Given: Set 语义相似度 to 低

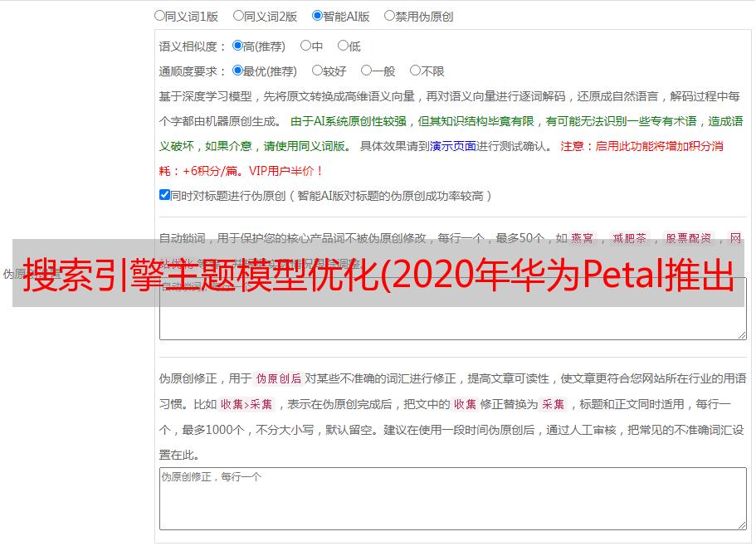Looking at the screenshot, I should [343, 46].
